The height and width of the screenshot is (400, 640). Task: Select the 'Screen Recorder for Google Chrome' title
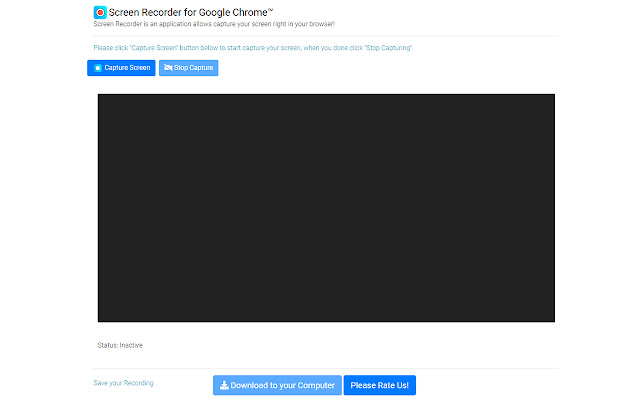click(191, 12)
